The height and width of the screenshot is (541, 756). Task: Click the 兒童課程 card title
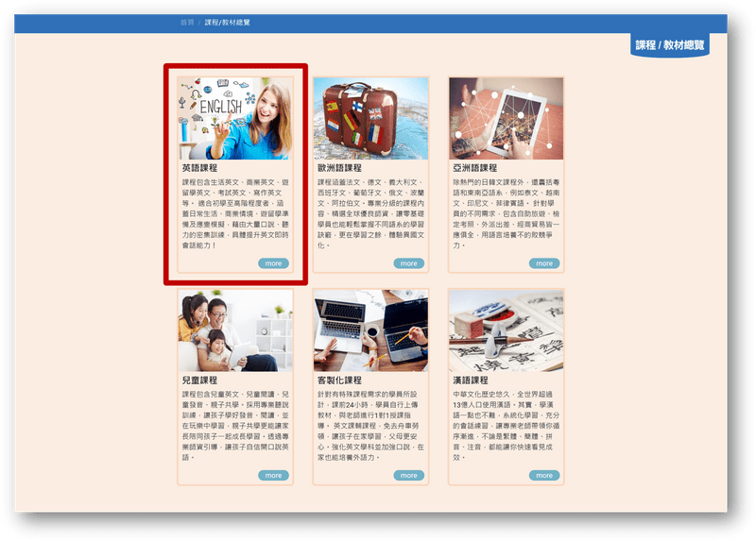pyautogui.click(x=199, y=380)
